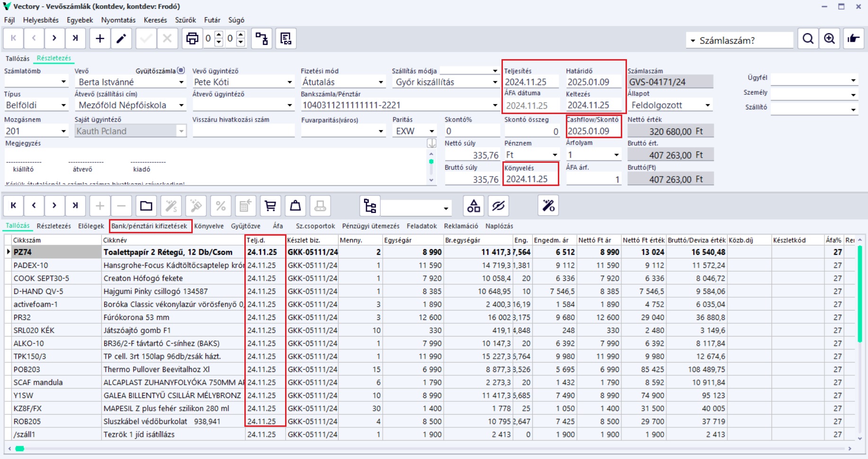Screen dimensions: 868x459
Task: Click the shopping cart icon in items toolbar
Action: tap(270, 206)
